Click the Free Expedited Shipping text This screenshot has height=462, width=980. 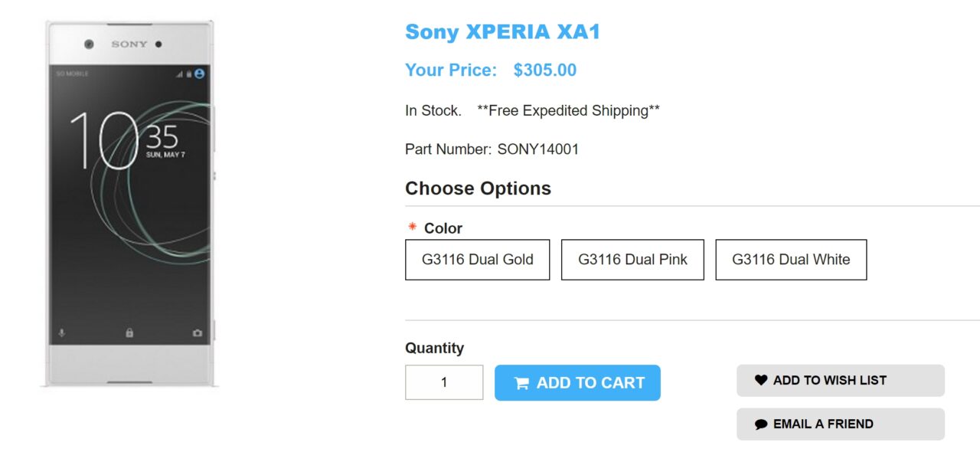click(568, 110)
